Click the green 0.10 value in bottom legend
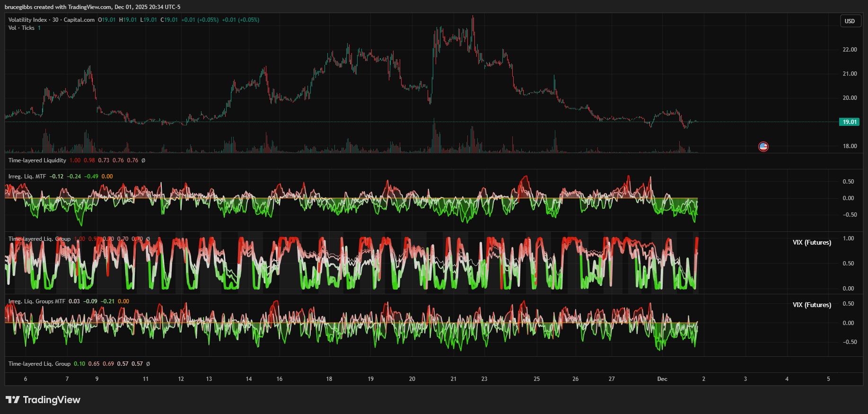 tap(79, 364)
